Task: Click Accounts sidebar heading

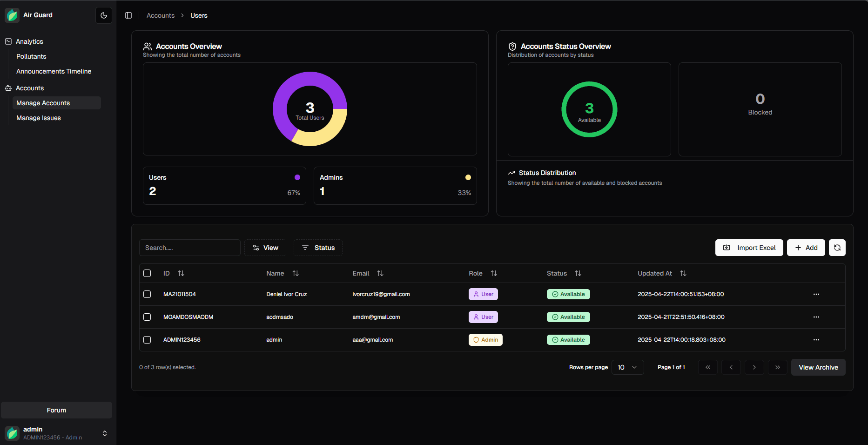Action: point(30,88)
